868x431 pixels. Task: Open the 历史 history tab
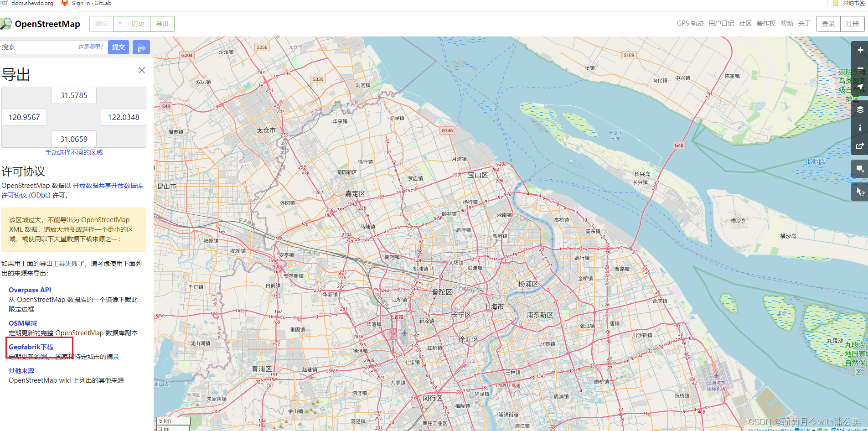tap(138, 24)
